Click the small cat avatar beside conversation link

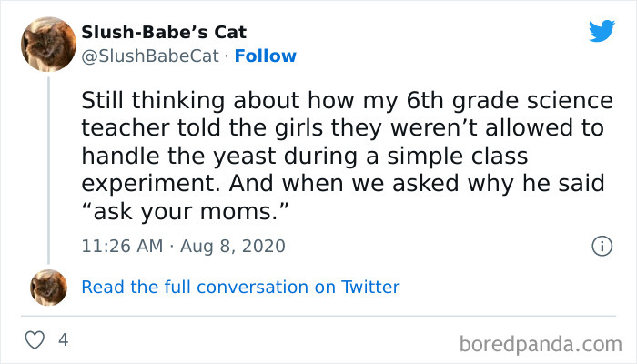click(48, 288)
